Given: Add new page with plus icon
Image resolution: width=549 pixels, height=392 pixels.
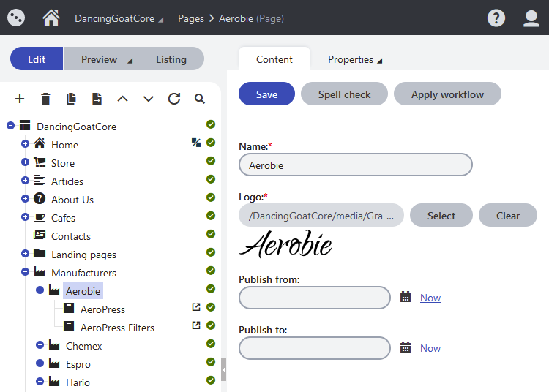Looking at the screenshot, I should [x=20, y=99].
